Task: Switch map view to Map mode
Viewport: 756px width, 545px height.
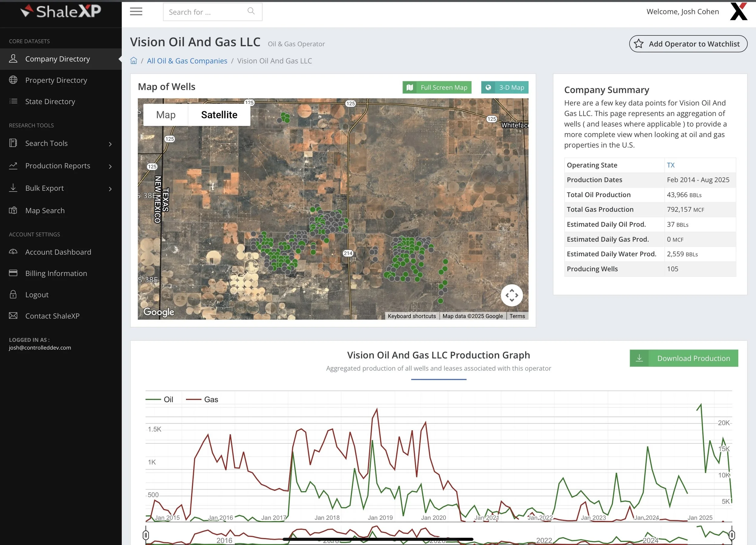Action: 166,115
